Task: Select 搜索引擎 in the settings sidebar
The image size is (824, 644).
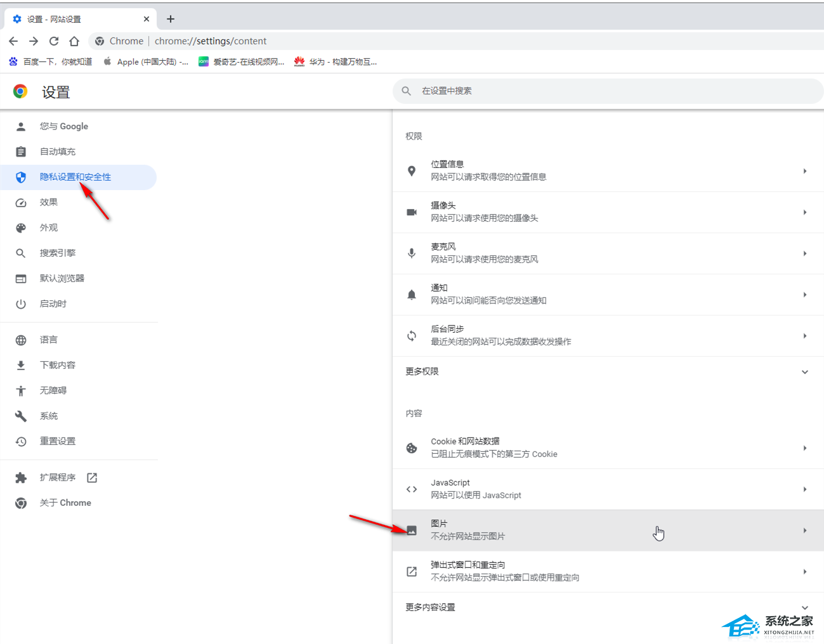Action: pos(58,253)
